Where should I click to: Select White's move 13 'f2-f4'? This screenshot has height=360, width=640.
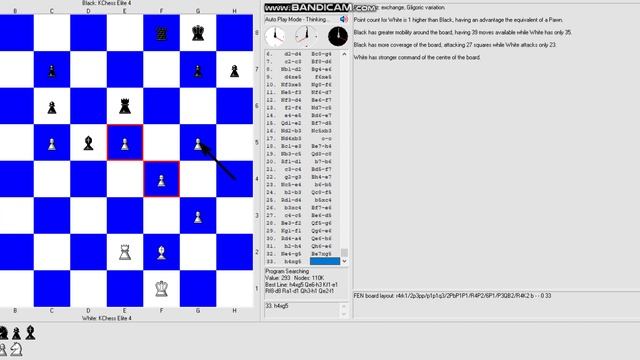(294, 108)
